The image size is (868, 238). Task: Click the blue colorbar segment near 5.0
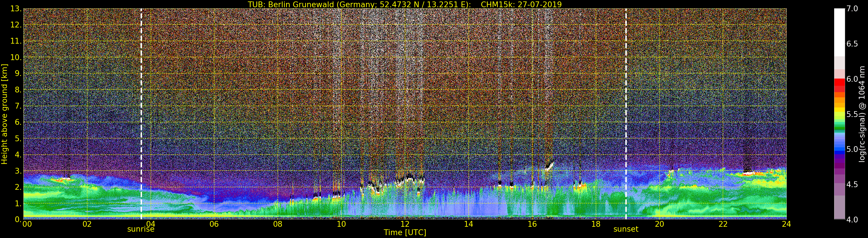click(839, 149)
